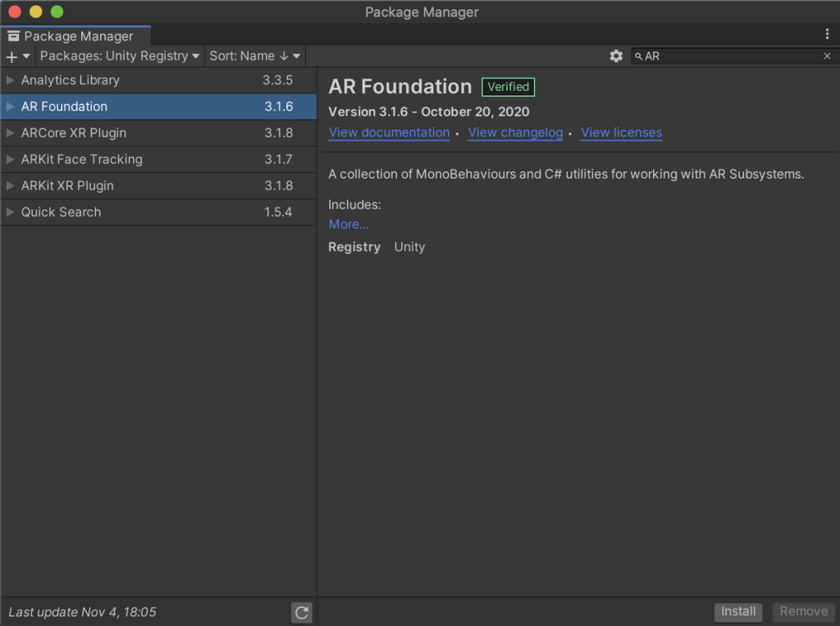Expand the ARKit Face Tracking arrow
840x626 pixels.
[11, 159]
